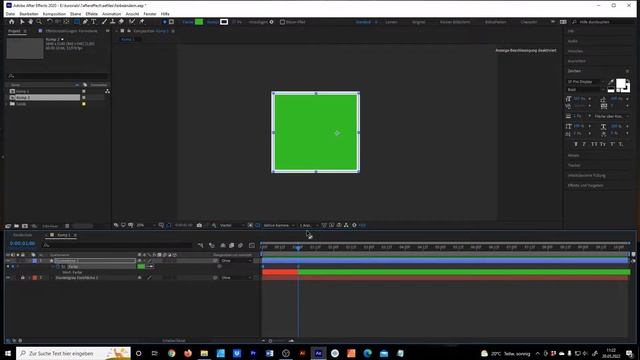The image size is (640, 360).
Task: Click the snapshot camera icon below viewer
Action: [x=199, y=225]
